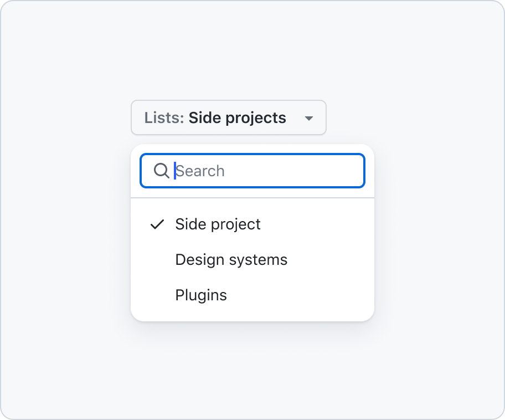Click the gray Lists: prefix text
This screenshot has height=420, width=505.
(164, 118)
